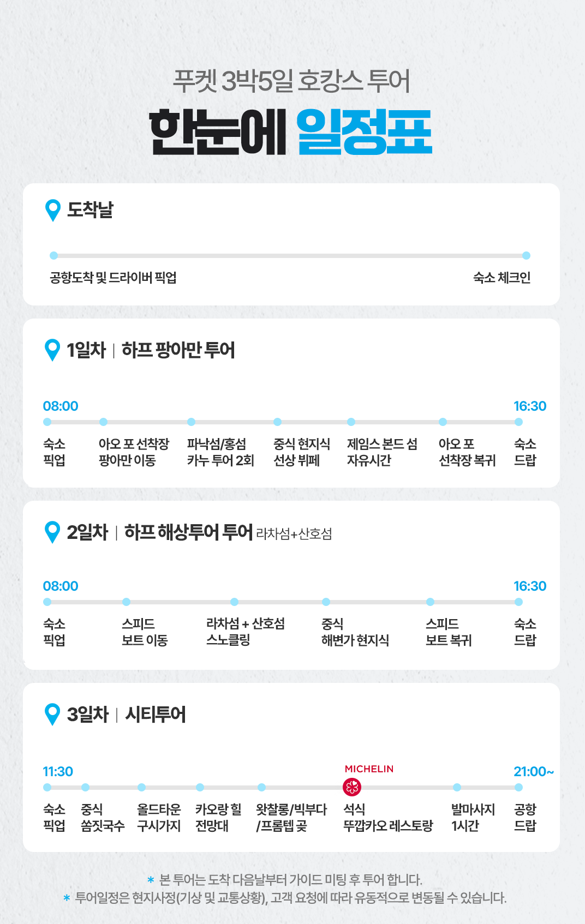Click the 석식 뚜깝카오 레스토랑 label
The height and width of the screenshot is (924, 585).
pyautogui.click(x=387, y=817)
